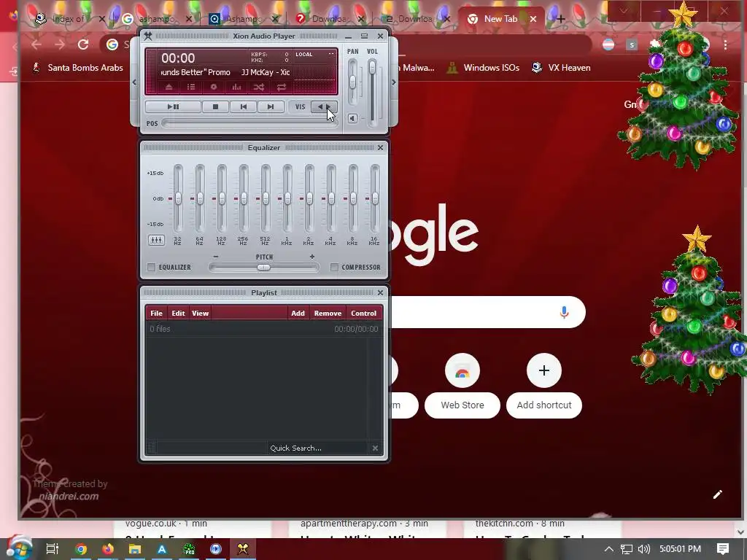
Task: Open the Windows ISOs bookmark
Action: (x=483, y=68)
